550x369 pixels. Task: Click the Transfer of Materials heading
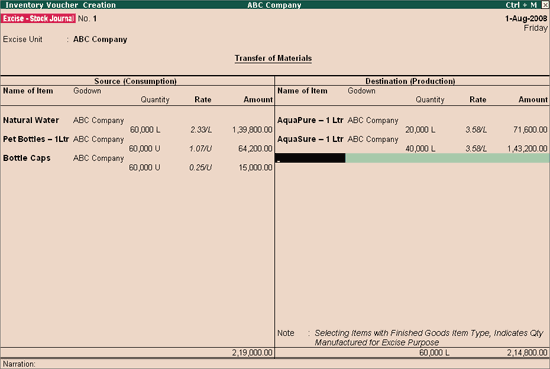(273, 58)
